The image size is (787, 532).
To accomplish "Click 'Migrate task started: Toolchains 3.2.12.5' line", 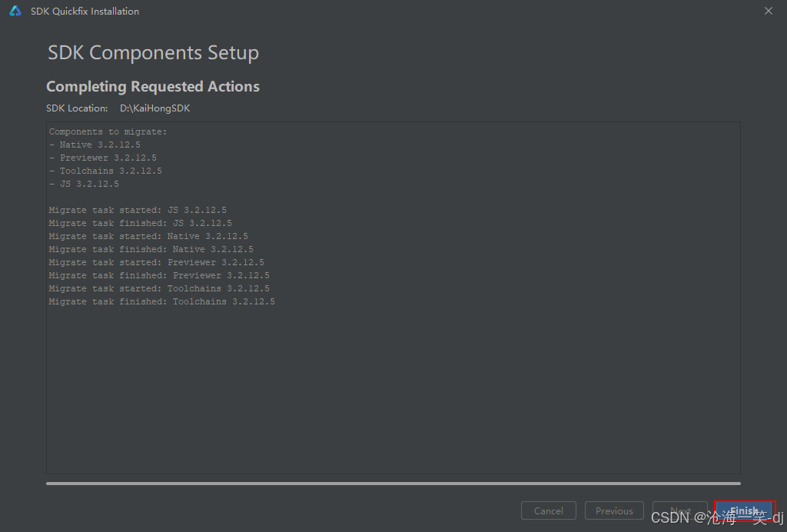I will (159, 288).
